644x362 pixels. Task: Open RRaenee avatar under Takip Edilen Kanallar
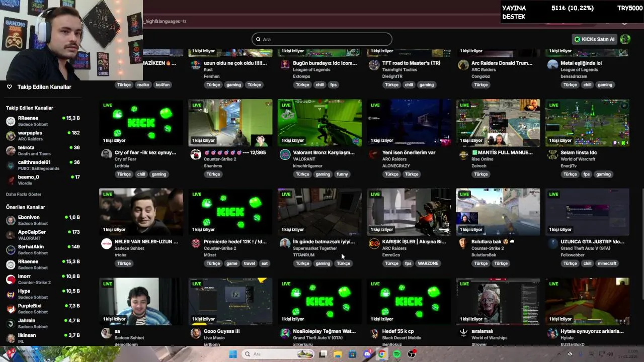pyautogui.click(x=11, y=121)
